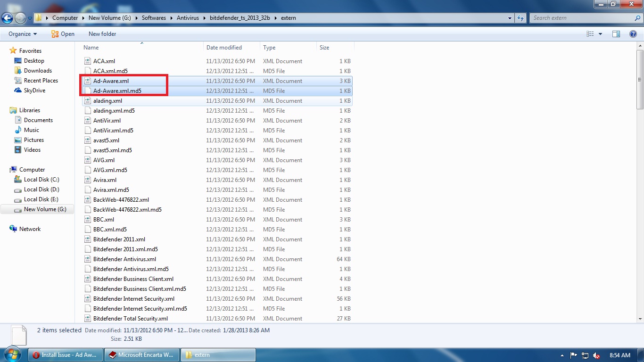This screenshot has width=644, height=362.
Task: Select the avast5.xml file icon
Action: click(87, 140)
